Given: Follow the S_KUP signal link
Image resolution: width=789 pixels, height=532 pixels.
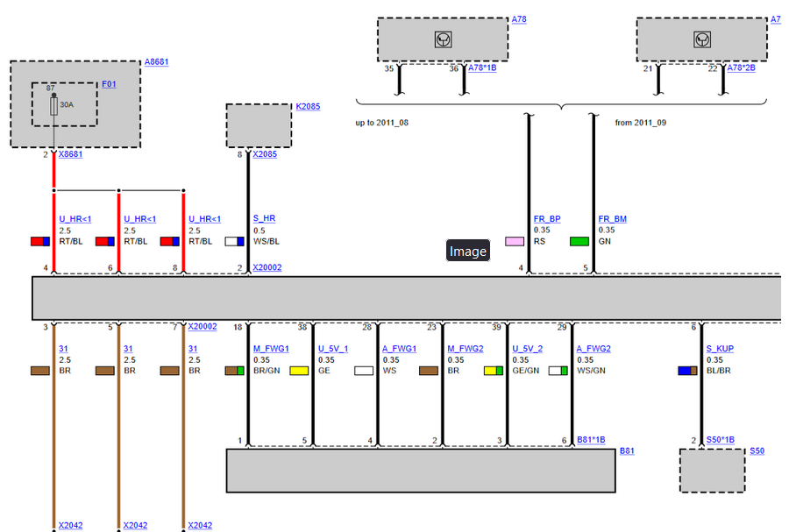Looking at the screenshot, I should point(720,349).
